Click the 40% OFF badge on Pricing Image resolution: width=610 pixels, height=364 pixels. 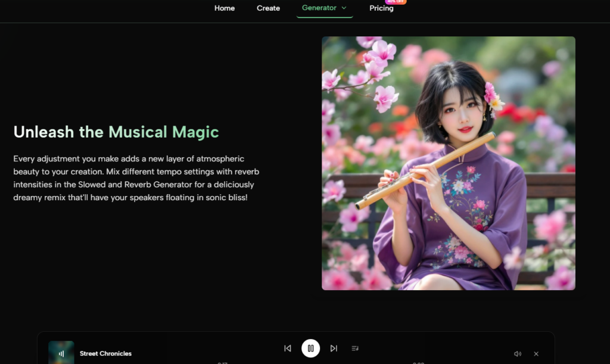click(396, 2)
